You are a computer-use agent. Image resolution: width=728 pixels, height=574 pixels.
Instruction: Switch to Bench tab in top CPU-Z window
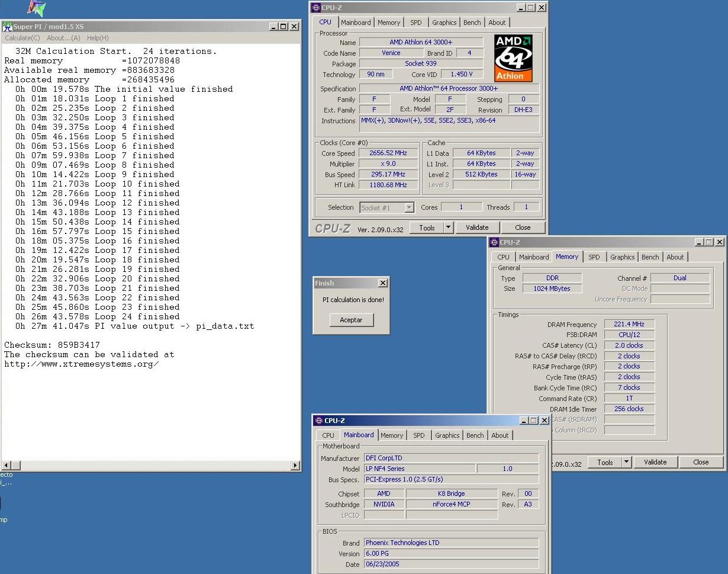tap(472, 23)
